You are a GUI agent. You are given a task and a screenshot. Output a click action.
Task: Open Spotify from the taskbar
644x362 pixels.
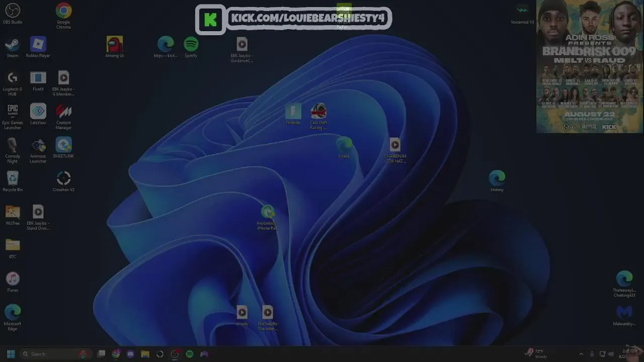(190, 354)
